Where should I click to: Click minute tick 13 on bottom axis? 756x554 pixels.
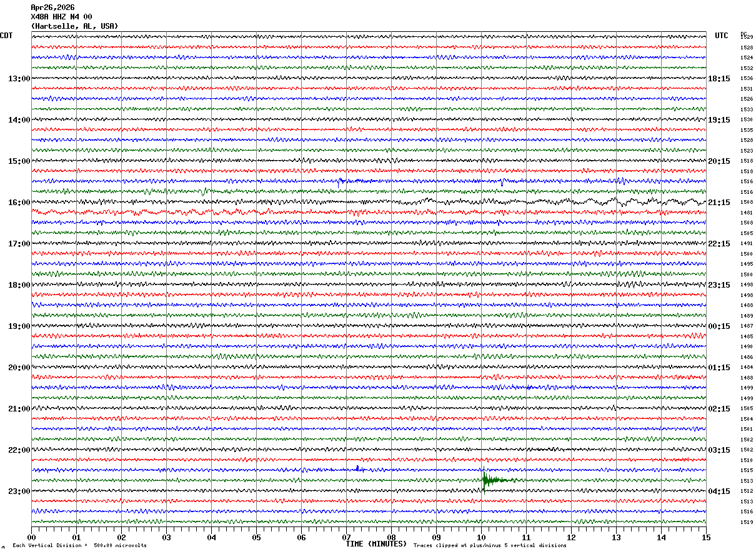pyautogui.click(x=616, y=538)
